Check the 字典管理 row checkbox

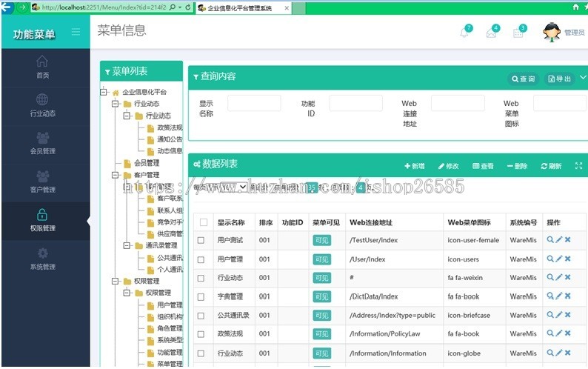point(201,297)
